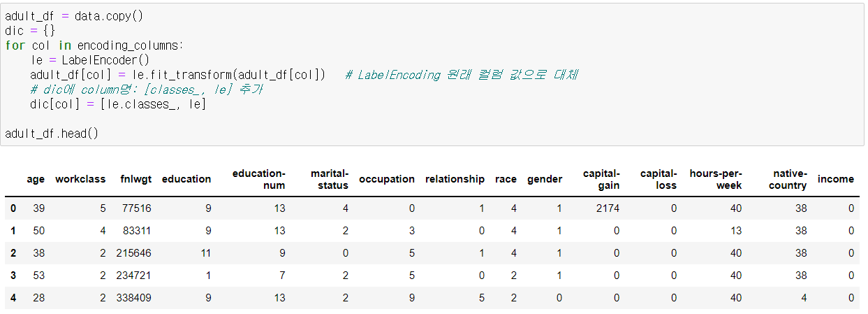Click the education-num value 9 in row 2

(282, 253)
